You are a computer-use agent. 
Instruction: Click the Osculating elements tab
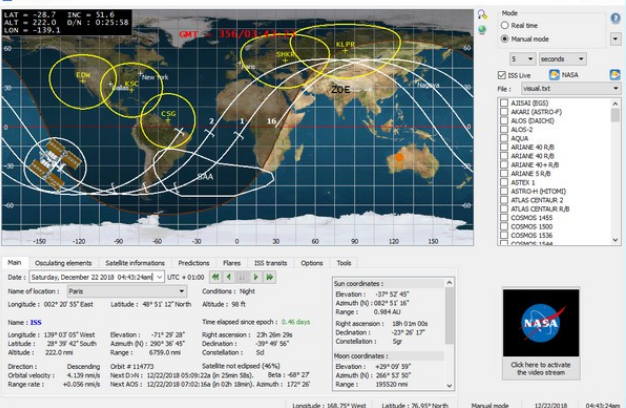pyautogui.click(x=62, y=263)
